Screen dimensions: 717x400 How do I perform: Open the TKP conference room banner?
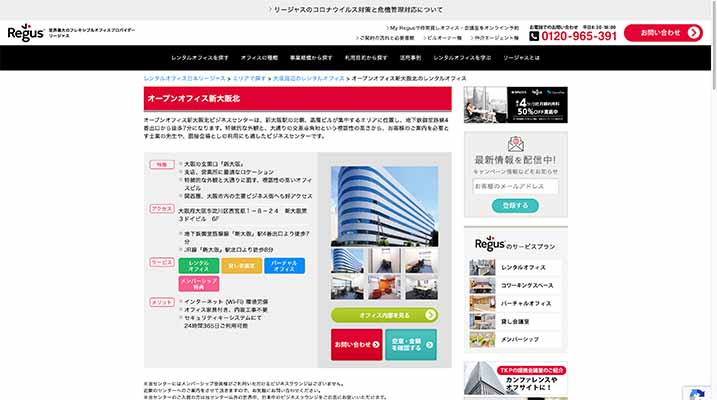pos(516,378)
